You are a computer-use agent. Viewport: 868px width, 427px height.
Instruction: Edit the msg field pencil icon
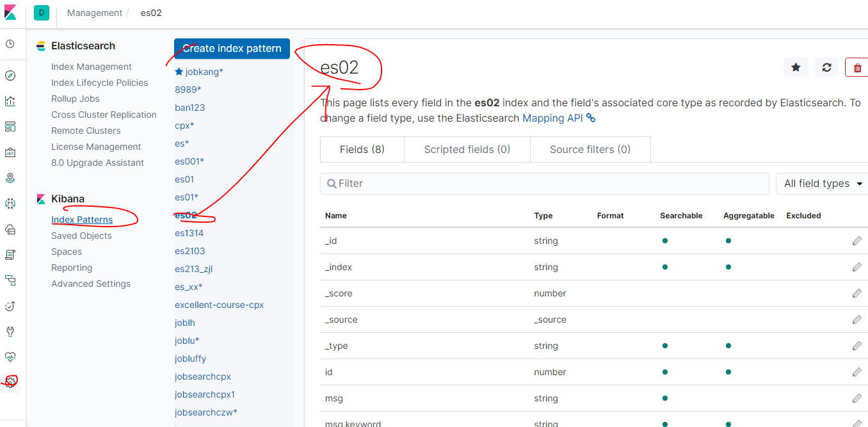point(857,398)
